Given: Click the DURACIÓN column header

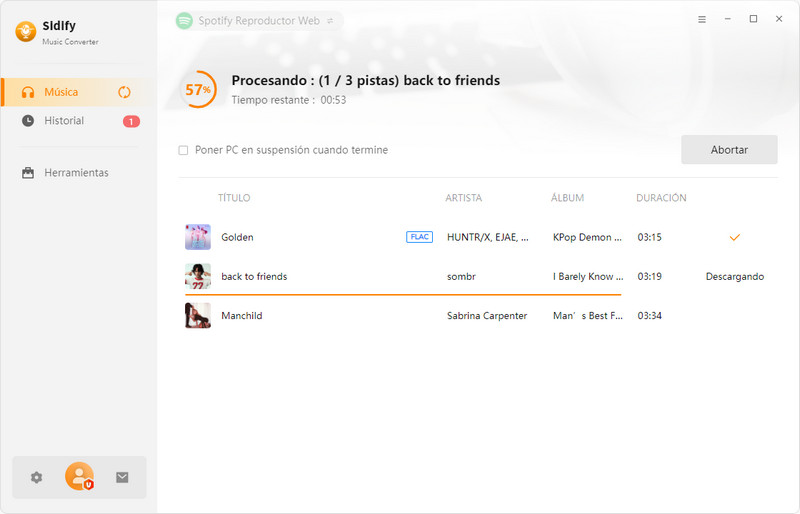Looking at the screenshot, I should pos(661,198).
